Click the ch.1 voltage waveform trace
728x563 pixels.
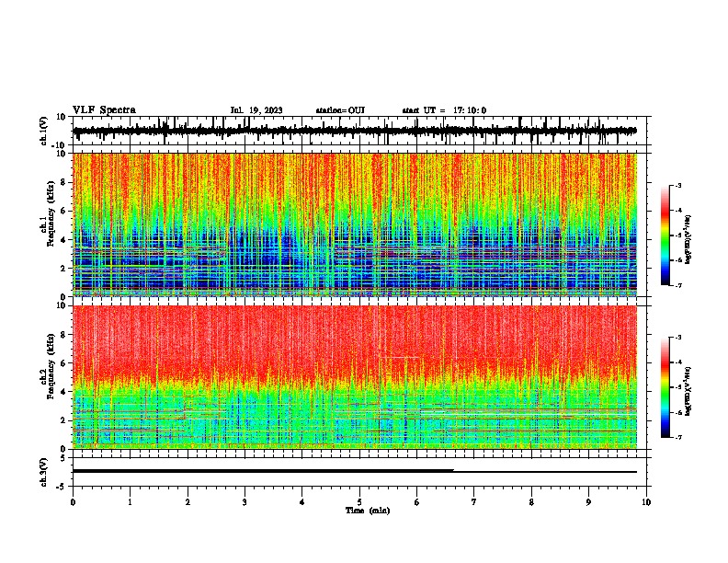click(x=355, y=131)
